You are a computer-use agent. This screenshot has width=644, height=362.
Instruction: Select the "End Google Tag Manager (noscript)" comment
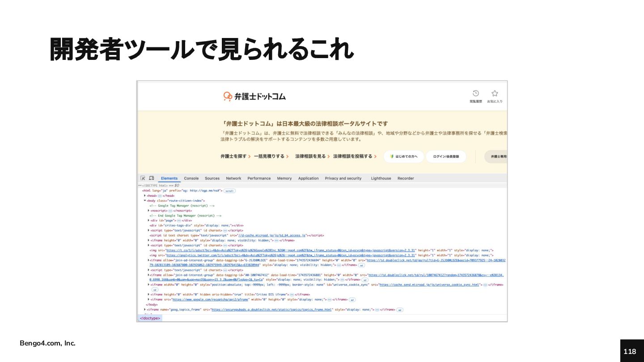[x=186, y=215]
